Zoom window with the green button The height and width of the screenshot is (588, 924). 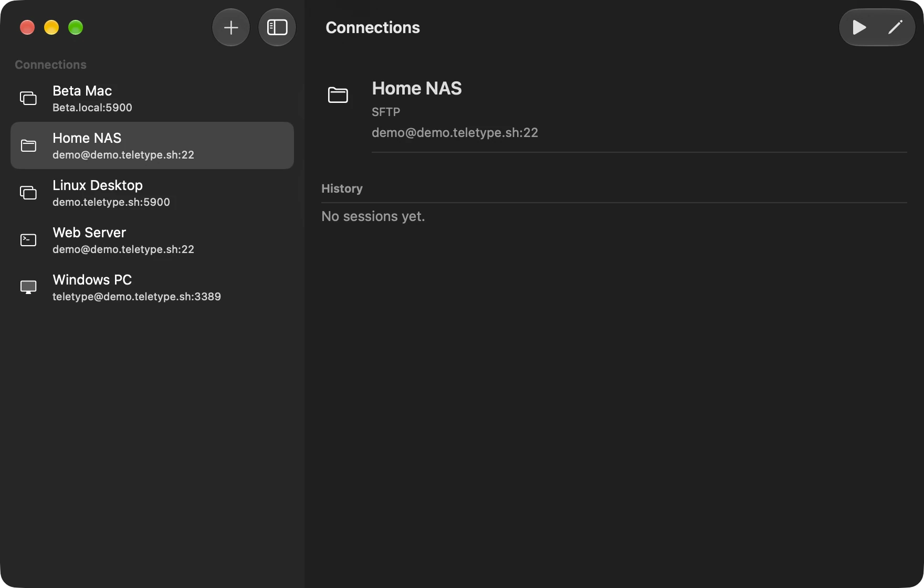click(76, 27)
